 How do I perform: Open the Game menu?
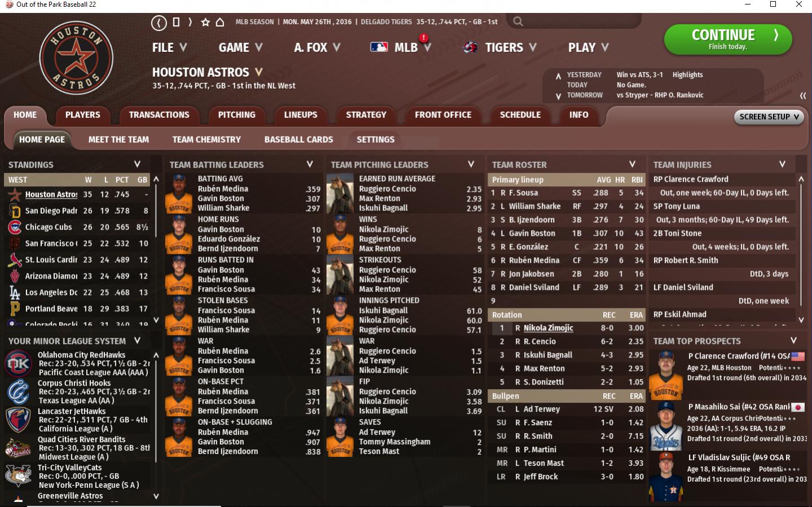[240, 47]
